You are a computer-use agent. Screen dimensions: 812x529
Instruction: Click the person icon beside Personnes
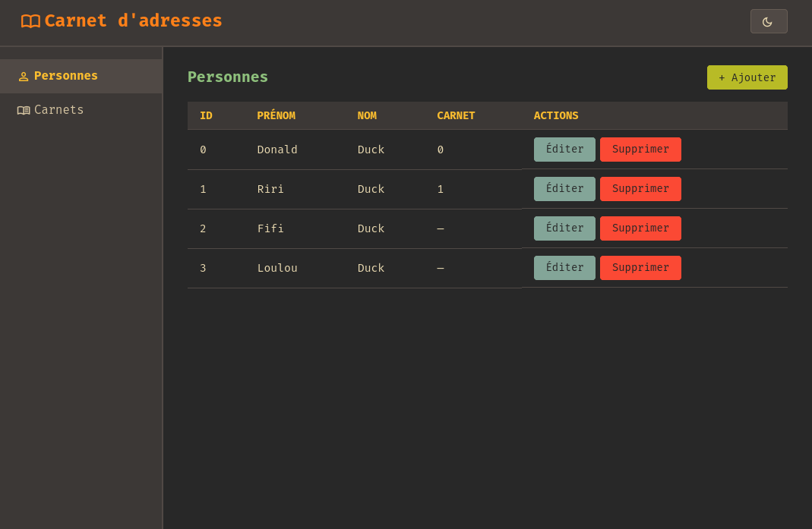pyautogui.click(x=24, y=77)
